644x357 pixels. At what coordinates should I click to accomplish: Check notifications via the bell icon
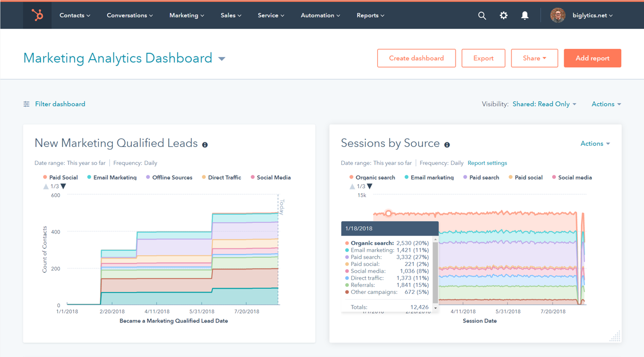click(x=525, y=15)
